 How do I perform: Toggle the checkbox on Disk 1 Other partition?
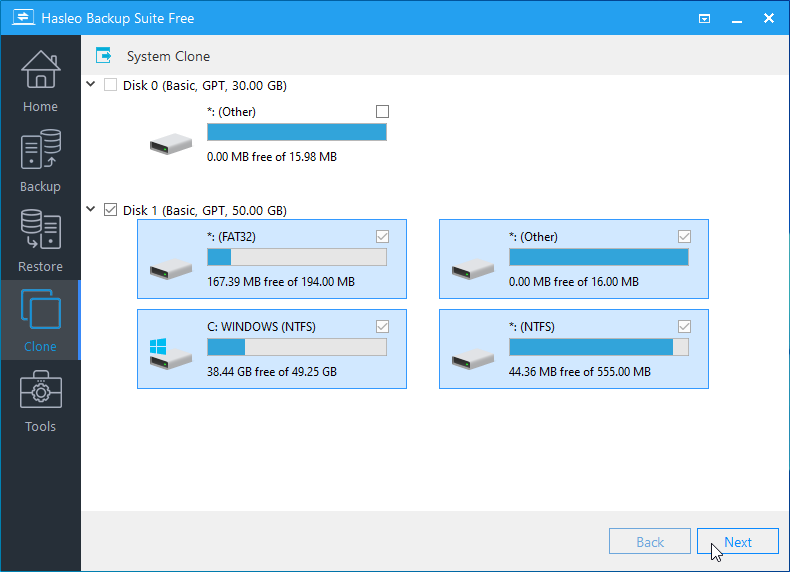tap(684, 237)
